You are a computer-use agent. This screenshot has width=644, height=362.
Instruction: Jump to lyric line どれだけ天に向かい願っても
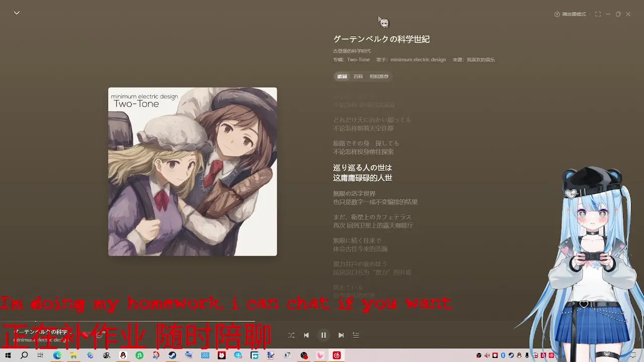[372, 120]
